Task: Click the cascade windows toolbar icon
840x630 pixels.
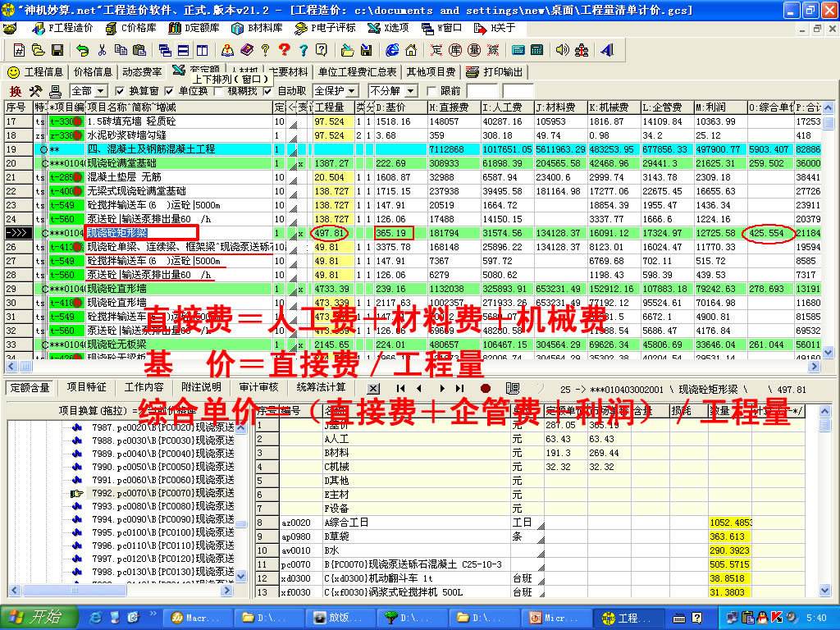Action: tap(165, 50)
